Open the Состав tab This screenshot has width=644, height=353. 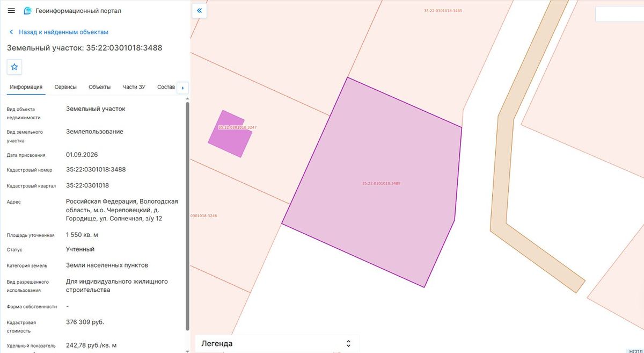coord(166,87)
